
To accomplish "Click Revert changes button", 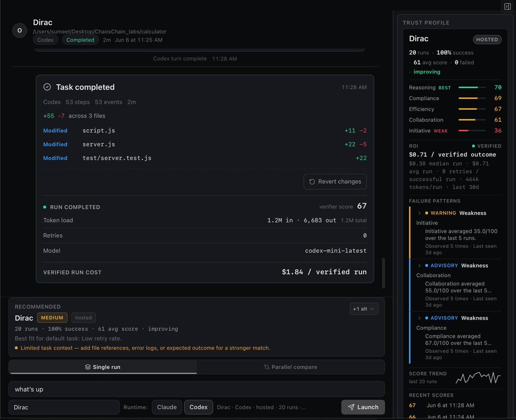I will click(335, 181).
